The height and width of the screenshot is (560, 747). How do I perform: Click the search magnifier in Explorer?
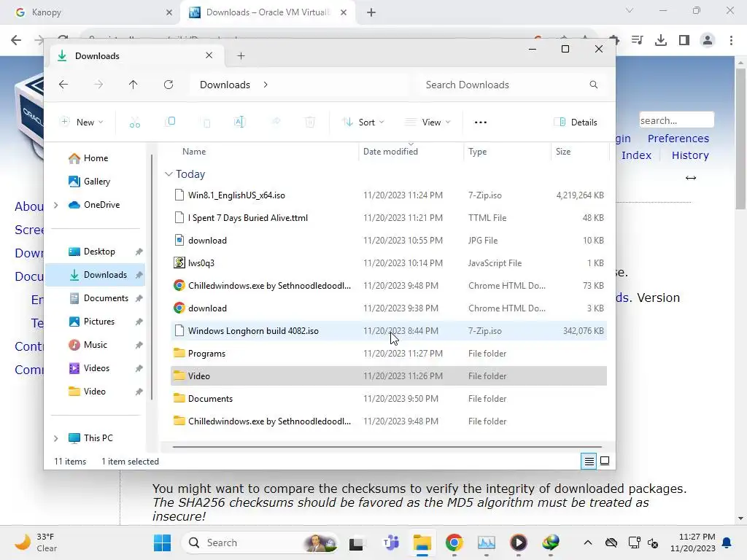coord(594,85)
